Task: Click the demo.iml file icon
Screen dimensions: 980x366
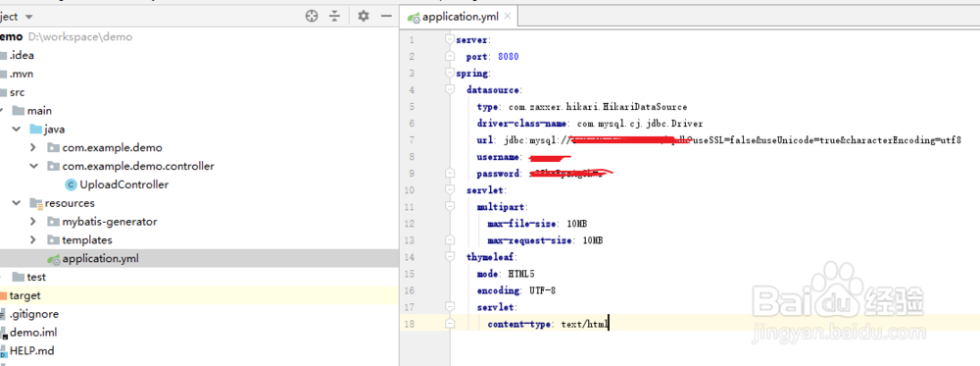Action: pos(3,333)
